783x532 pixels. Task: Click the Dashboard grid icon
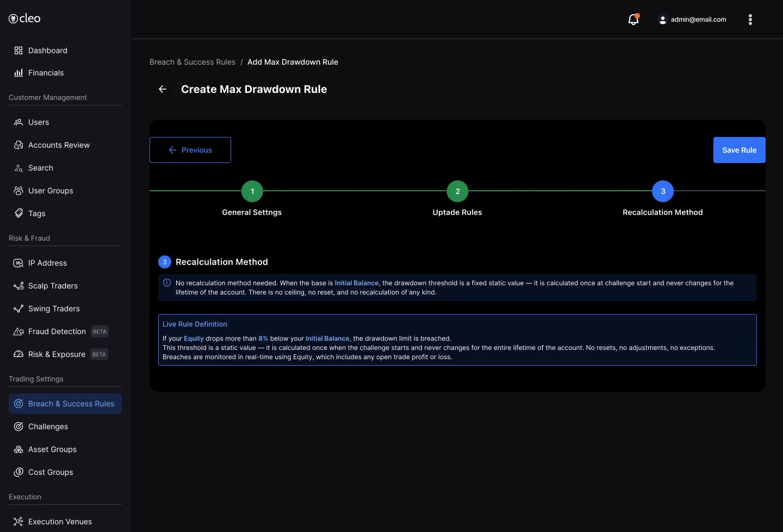[x=18, y=51]
